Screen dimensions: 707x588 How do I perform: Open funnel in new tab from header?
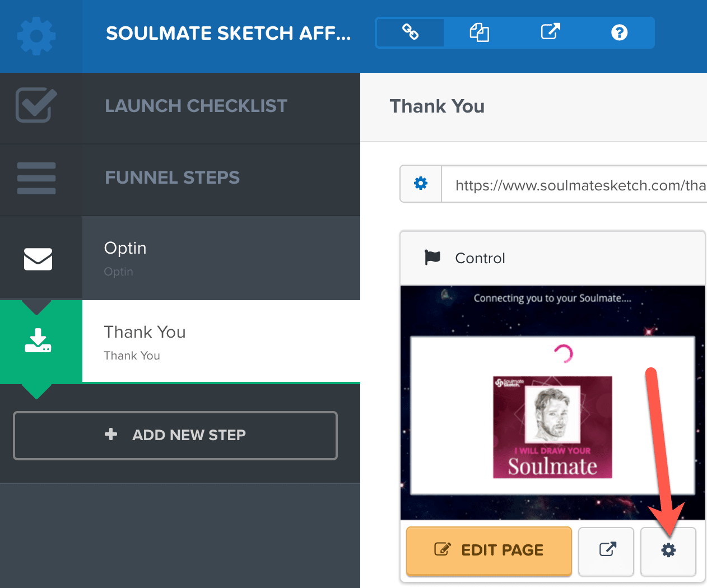tap(550, 32)
